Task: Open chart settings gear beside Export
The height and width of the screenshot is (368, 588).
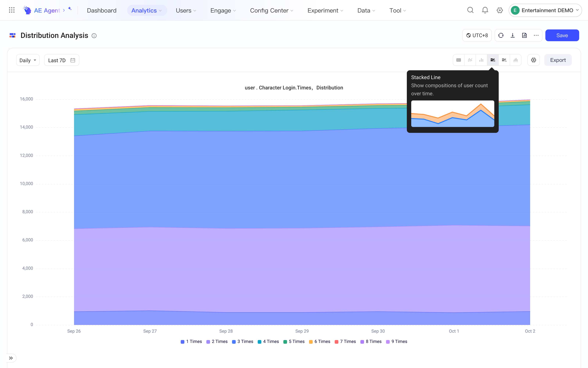Action: coord(534,60)
